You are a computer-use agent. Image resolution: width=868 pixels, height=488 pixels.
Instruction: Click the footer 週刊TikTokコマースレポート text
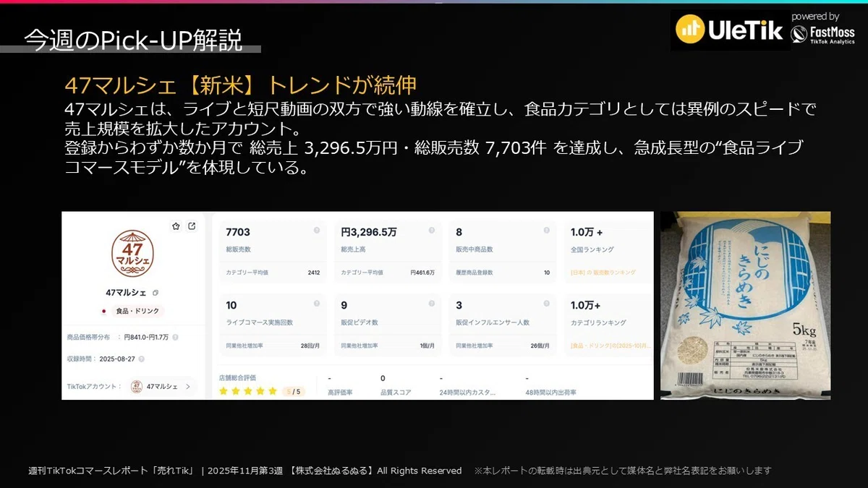tap(111, 471)
